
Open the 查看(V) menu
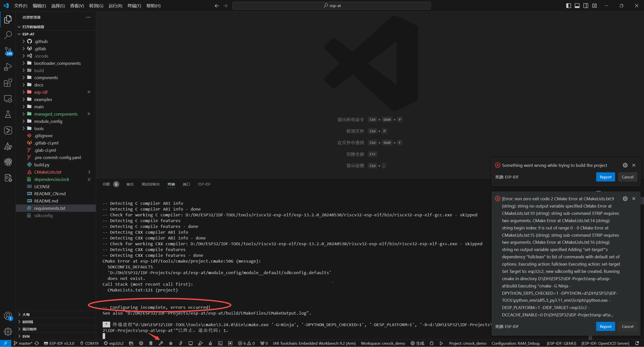coord(77,6)
